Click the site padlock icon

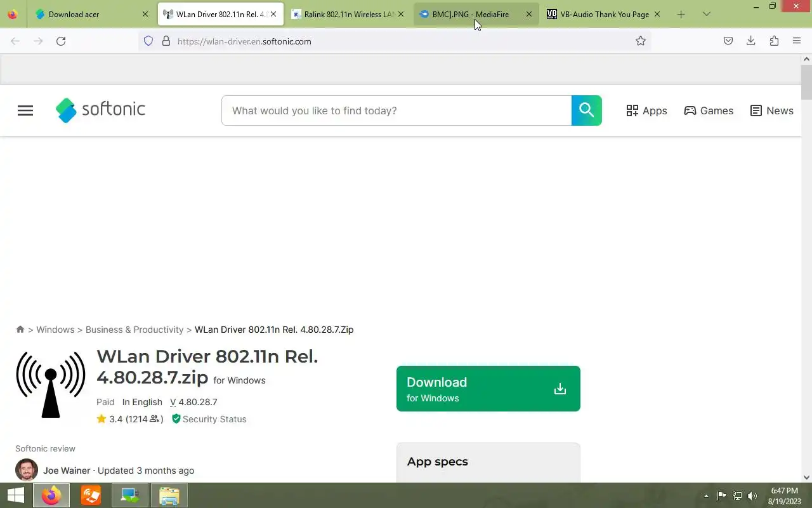(x=166, y=41)
